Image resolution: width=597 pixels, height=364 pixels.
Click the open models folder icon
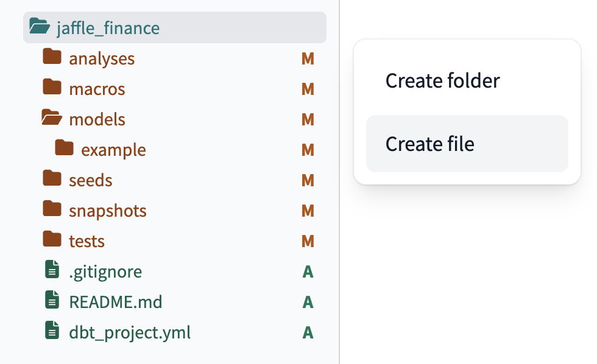[52, 119]
